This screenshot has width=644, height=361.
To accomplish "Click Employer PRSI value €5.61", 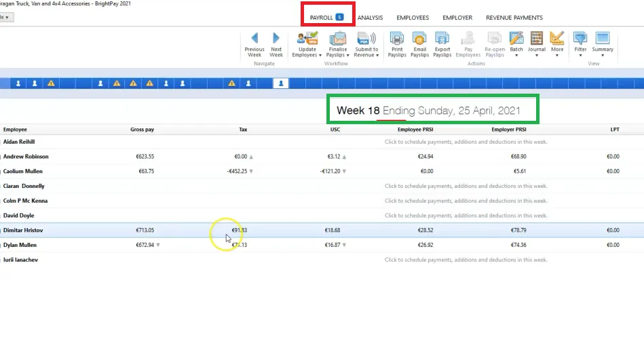I will pos(520,171).
